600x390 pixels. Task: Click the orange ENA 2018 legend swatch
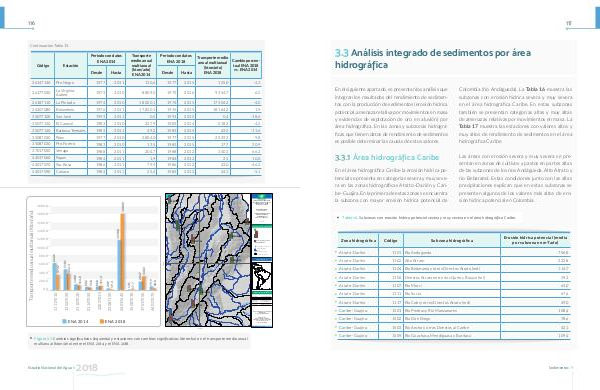coord(102,321)
